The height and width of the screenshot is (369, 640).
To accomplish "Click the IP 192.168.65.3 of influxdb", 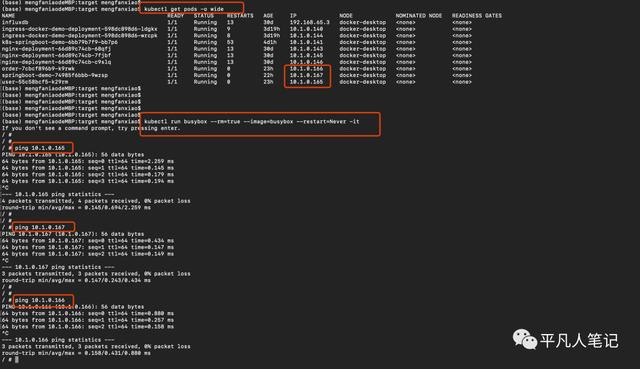I will (309, 22).
